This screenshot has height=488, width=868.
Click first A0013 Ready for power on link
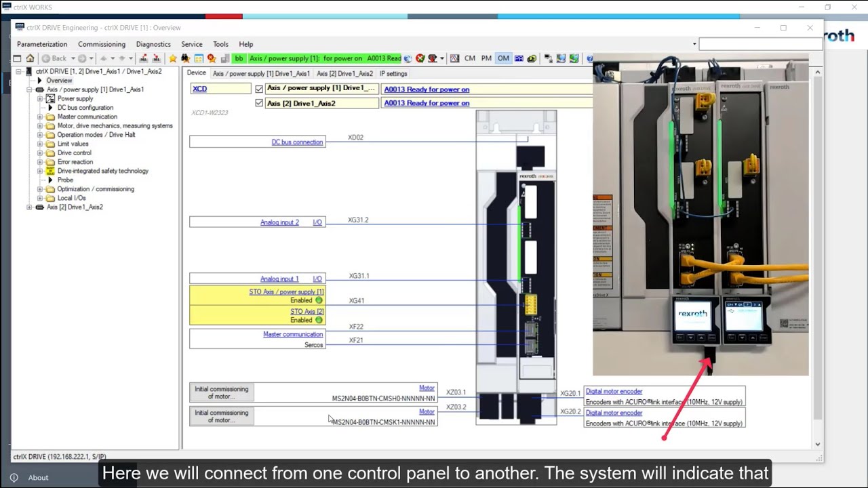click(x=427, y=89)
